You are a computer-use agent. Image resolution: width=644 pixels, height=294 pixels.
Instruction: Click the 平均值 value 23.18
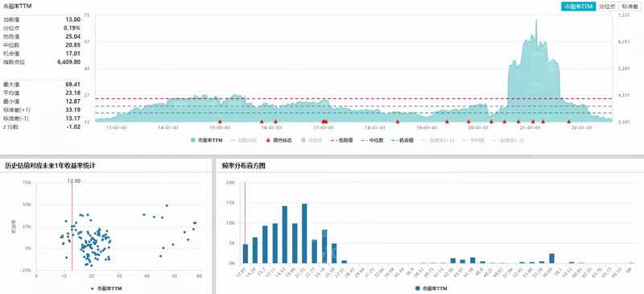[72, 93]
